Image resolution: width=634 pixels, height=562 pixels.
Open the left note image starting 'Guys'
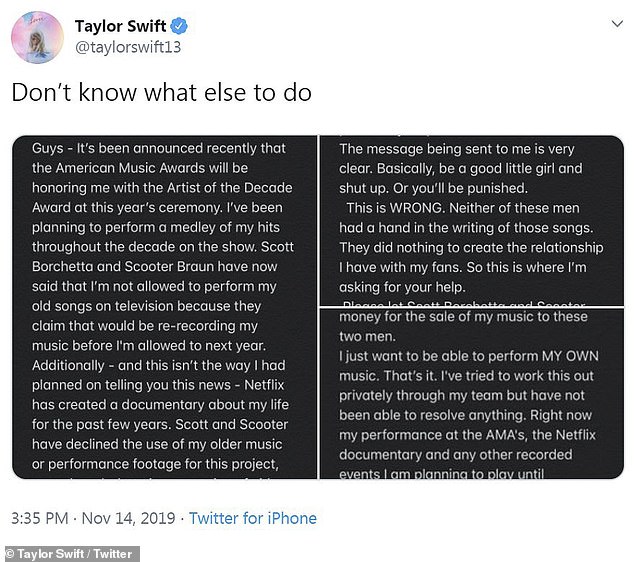tap(164, 307)
